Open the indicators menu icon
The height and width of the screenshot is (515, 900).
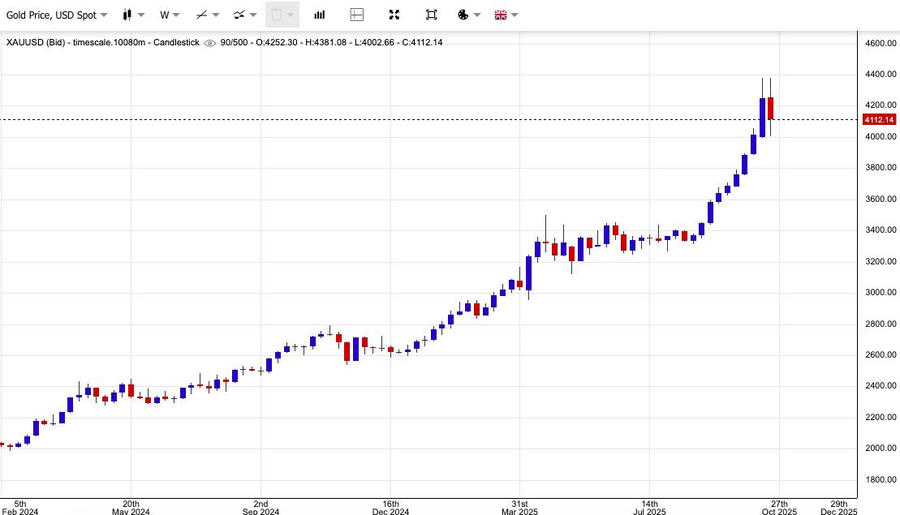click(244, 15)
